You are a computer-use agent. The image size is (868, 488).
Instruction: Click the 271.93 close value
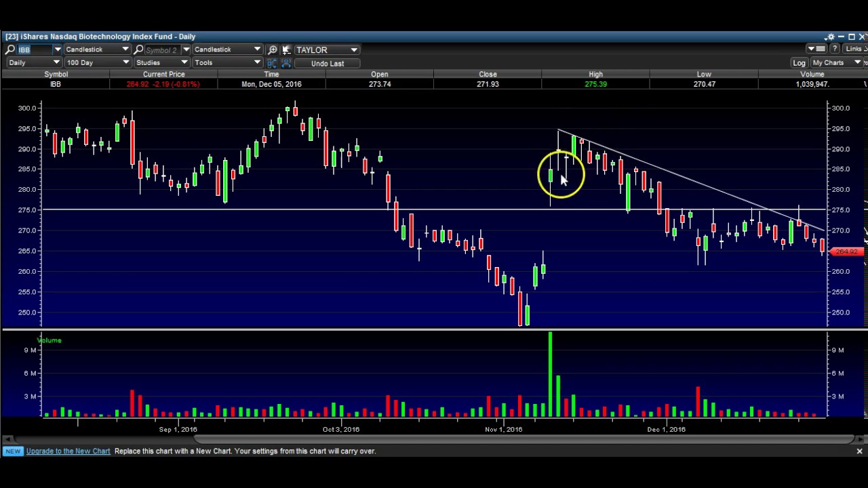click(x=488, y=84)
